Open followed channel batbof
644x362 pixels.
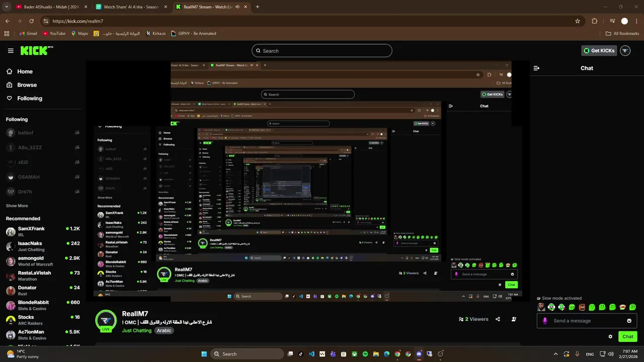[43, 133]
